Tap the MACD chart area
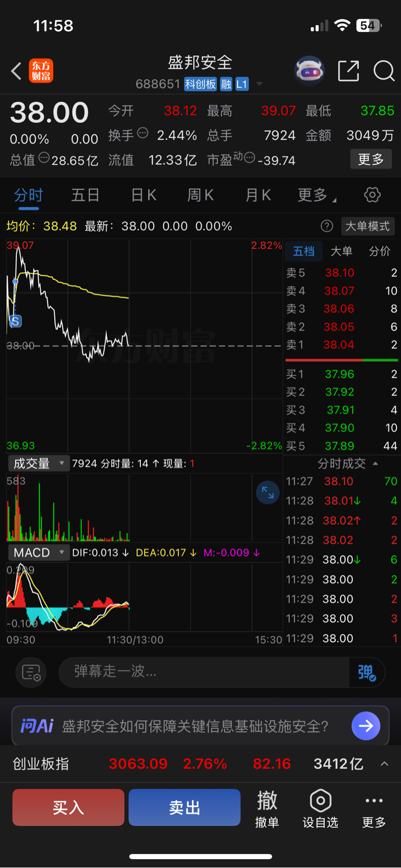The image size is (401, 868). (x=144, y=598)
